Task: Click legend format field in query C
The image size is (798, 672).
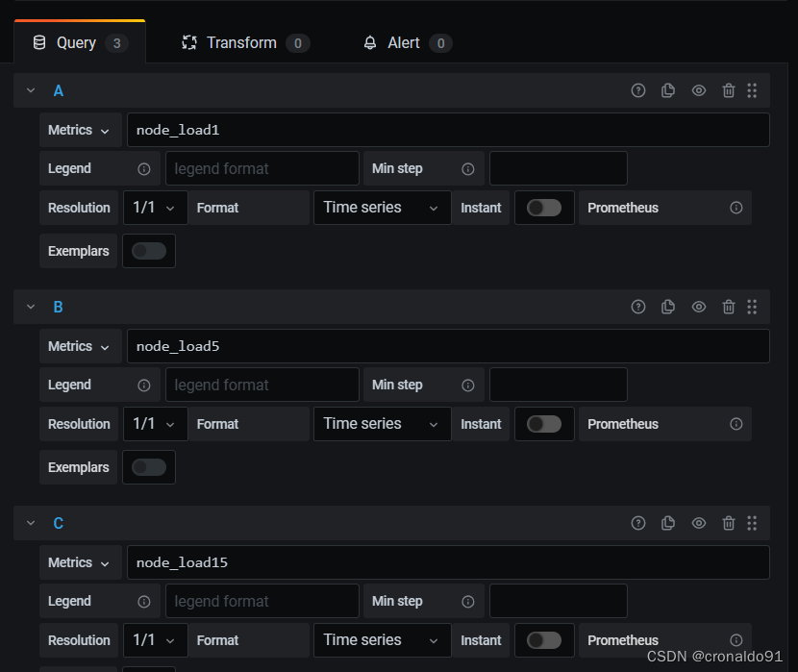Action: 262,601
